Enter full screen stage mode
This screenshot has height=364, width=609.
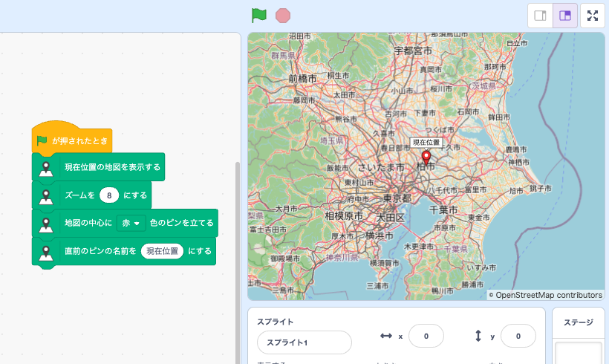[593, 16]
